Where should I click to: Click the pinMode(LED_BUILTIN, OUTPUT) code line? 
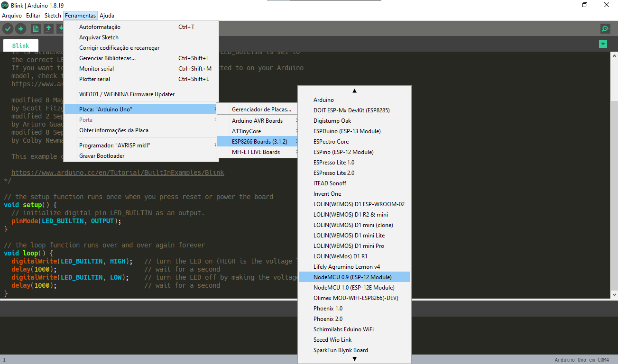(x=66, y=221)
